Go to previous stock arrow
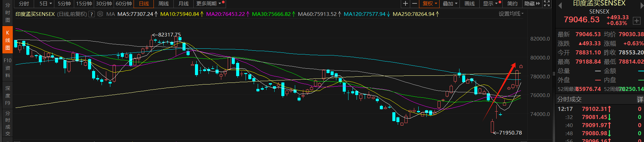Viewport: 644px width, 142px height. (x=560, y=6)
